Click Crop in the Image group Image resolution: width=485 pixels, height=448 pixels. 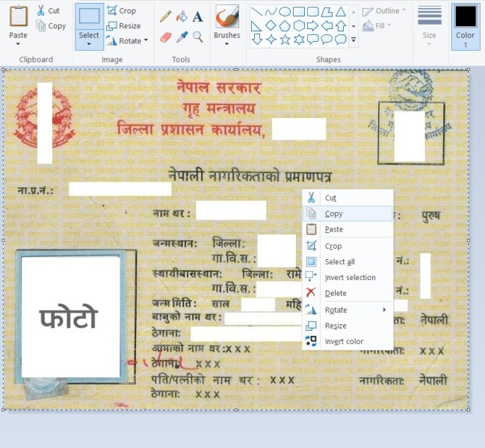point(122,10)
